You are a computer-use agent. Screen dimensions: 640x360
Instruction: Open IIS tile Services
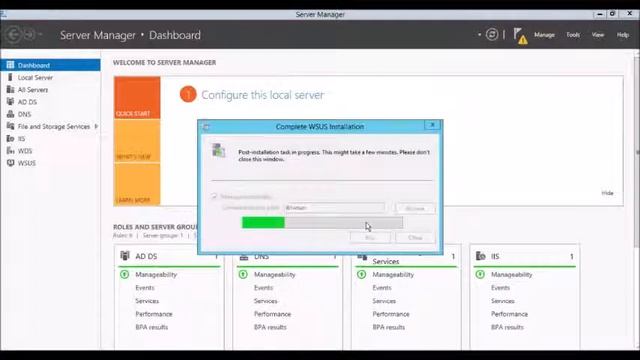click(x=502, y=301)
